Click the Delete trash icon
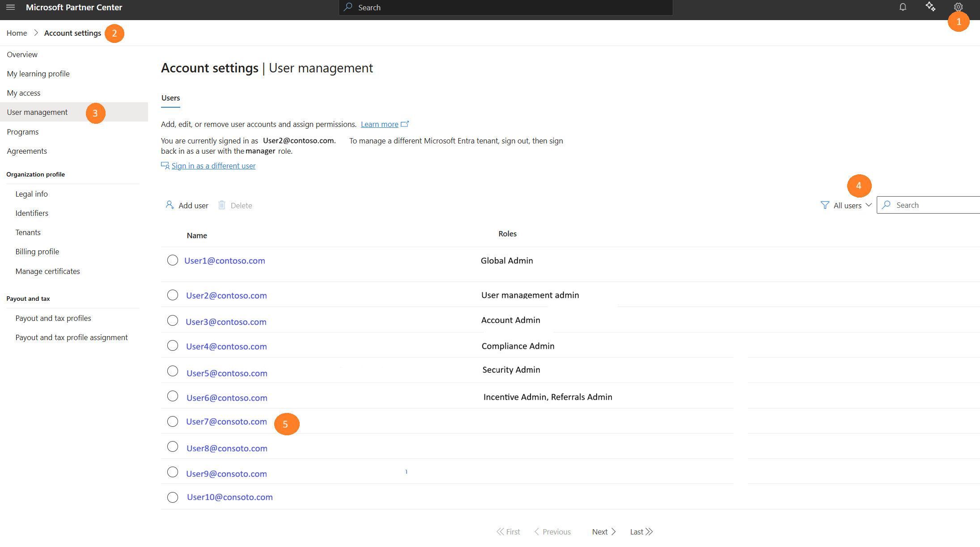980x547 pixels. 222,205
